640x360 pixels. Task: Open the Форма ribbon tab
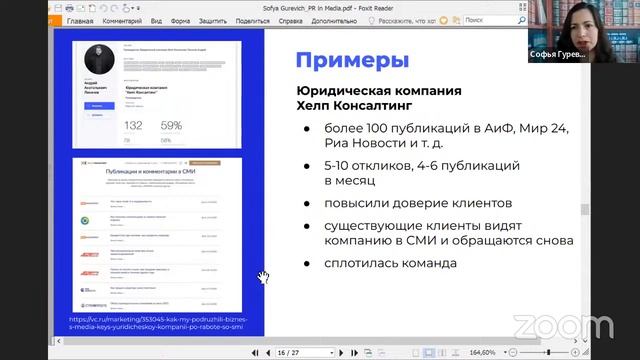pos(180,21)
